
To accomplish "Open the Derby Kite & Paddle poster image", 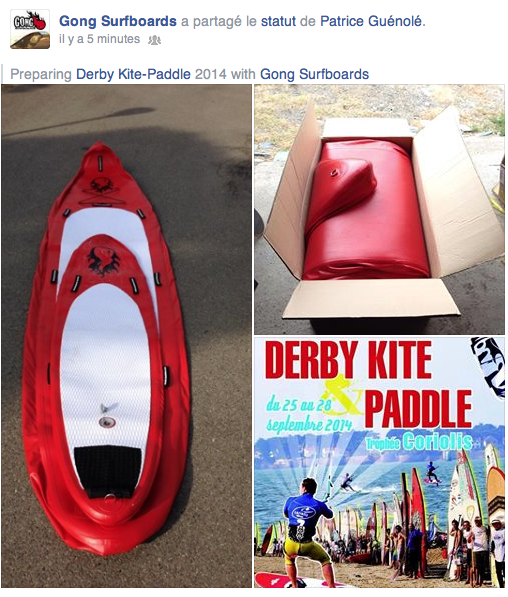I will coord(380,462).
